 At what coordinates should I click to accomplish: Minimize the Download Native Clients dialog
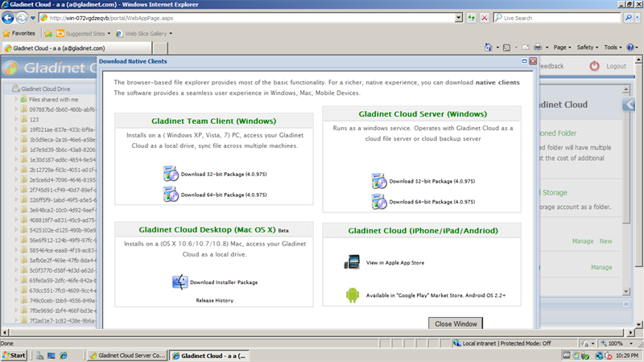525,61
